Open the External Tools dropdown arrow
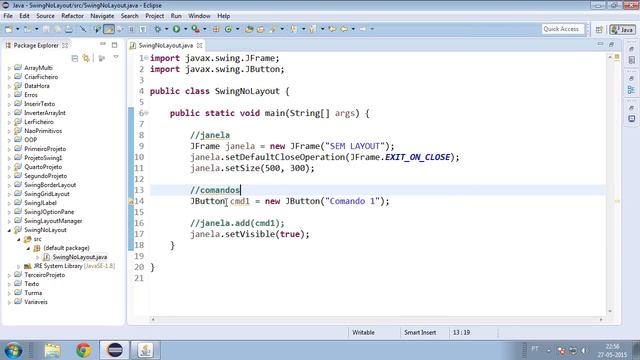Image resolution: width=640 pixels, height=360 pixels. click(204, 29)
